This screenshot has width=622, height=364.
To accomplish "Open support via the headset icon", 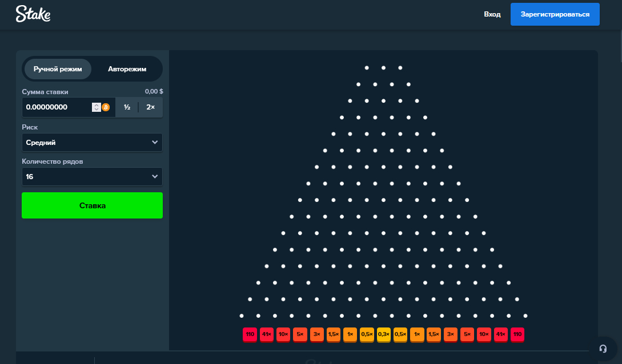I will coord(604,348).
